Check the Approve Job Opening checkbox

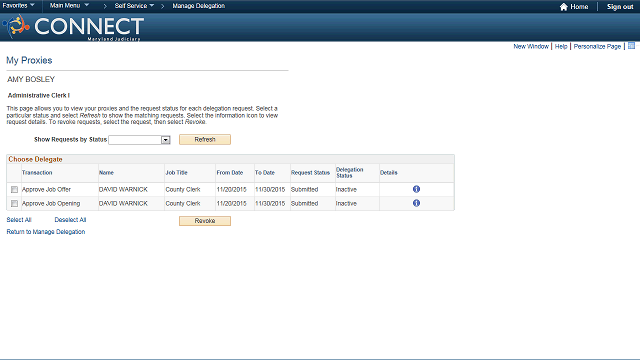click(14, 203)
